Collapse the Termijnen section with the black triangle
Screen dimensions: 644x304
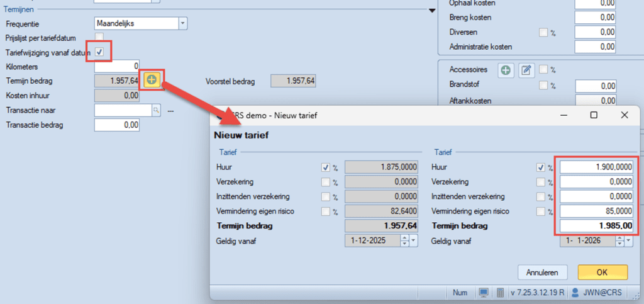tap(431, 10)
